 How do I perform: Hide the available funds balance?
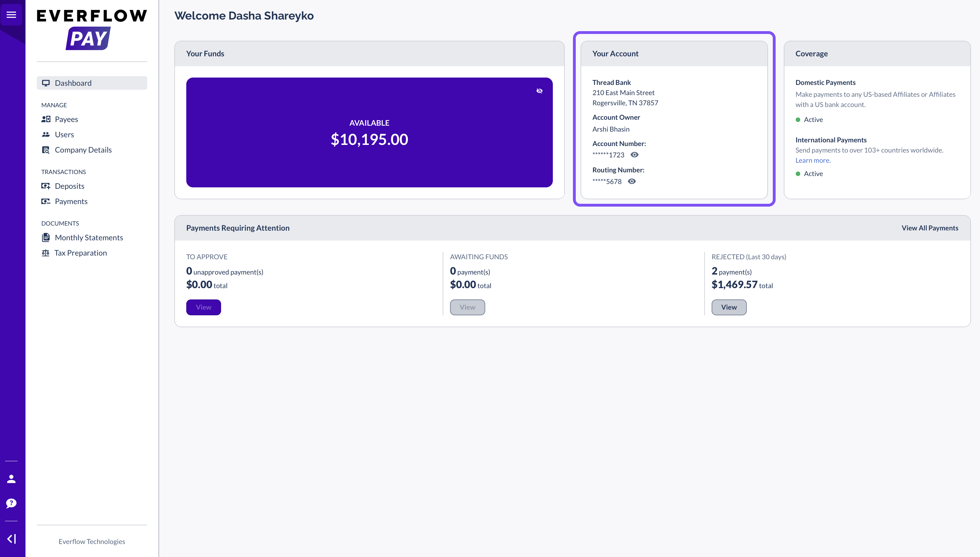[539, 91]
